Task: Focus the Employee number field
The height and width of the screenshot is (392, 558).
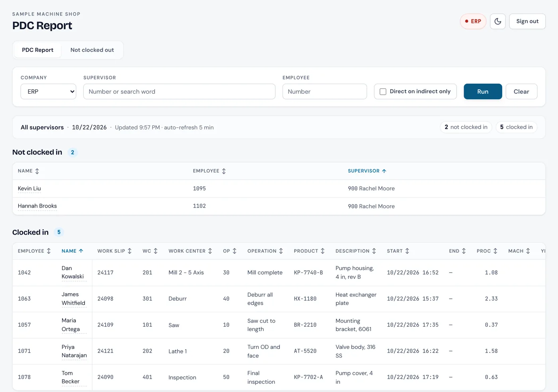Action: click(x=324, y=92)
